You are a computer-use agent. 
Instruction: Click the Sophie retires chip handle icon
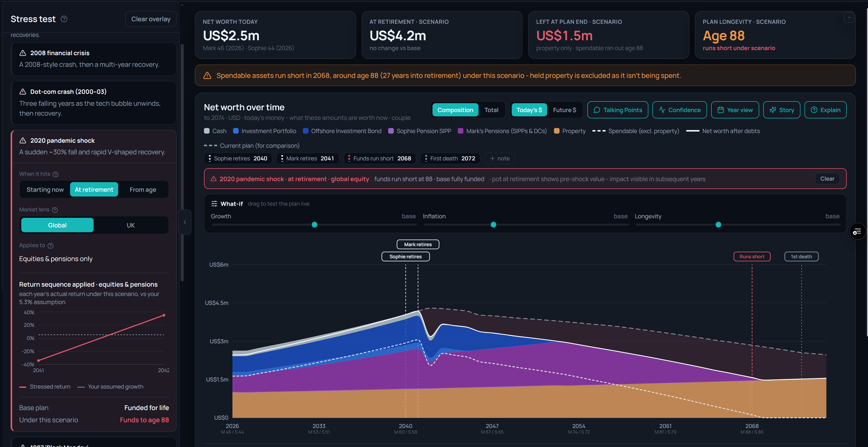pos(210,158)
